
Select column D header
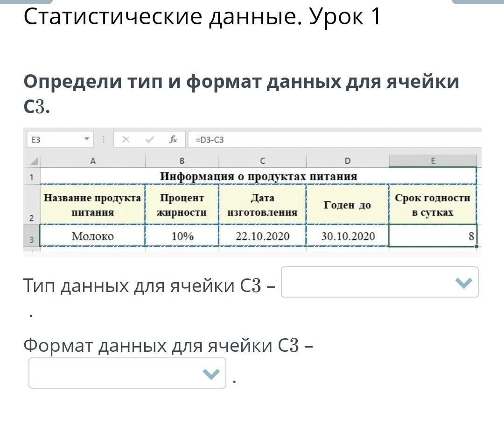coord(348,161)
